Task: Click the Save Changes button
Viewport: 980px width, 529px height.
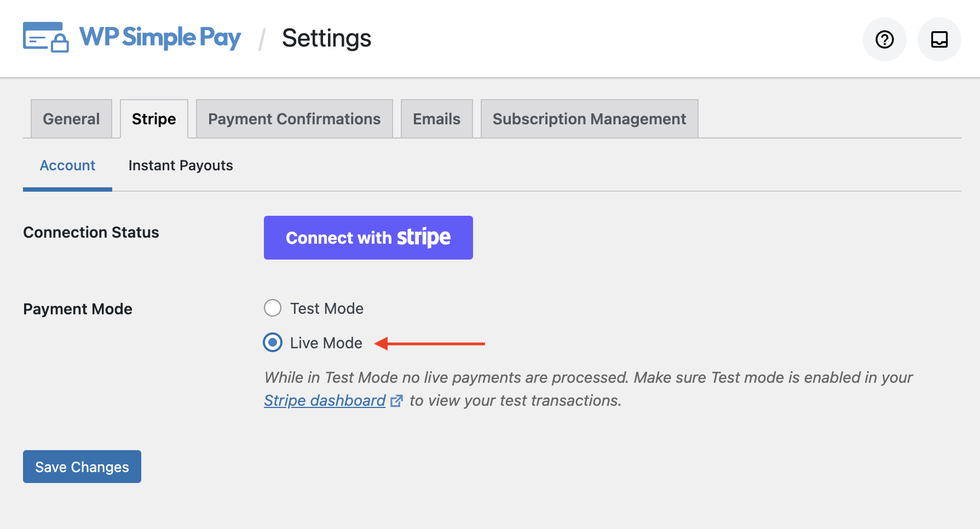Action: tap(82, 467)
